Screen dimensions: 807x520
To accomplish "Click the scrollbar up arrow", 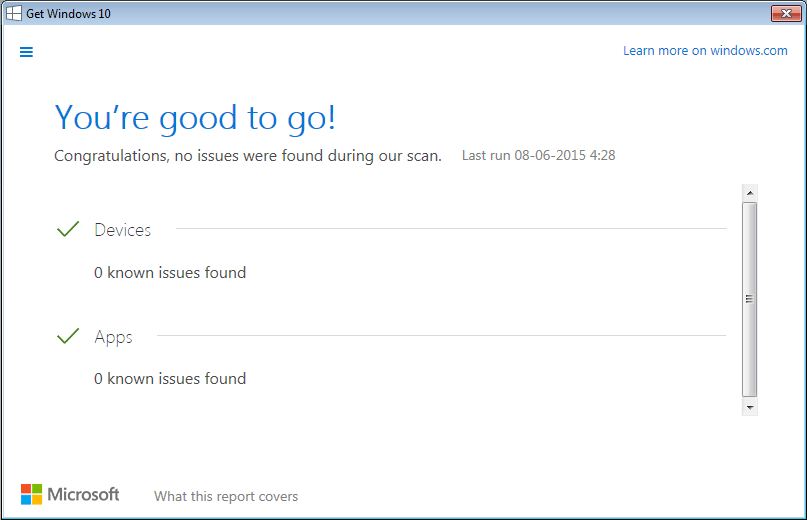I will [750, 193].
